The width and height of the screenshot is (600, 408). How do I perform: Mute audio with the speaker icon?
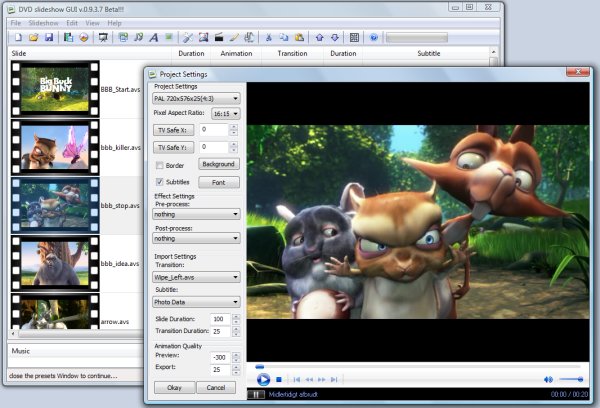pos(548,380)
